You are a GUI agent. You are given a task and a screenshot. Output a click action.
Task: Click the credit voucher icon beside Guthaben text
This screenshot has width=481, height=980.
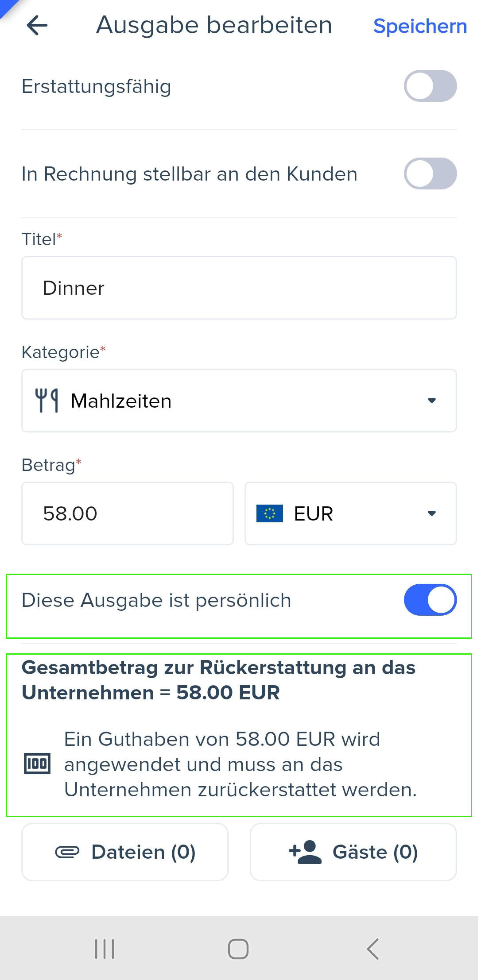coord(37,764)
